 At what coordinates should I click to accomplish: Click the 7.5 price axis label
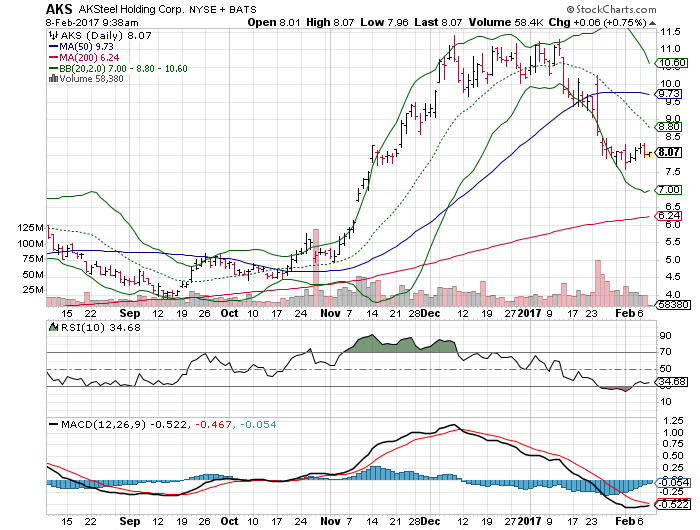[x=670, y=172]
